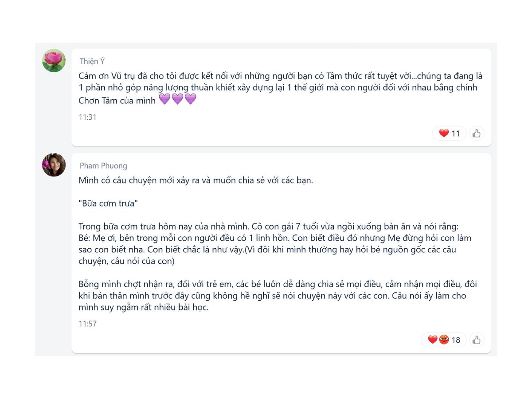Open Thiện Ý's lotus flower avatar
Viewport: 532px width, 399px height.
point(54,61)
